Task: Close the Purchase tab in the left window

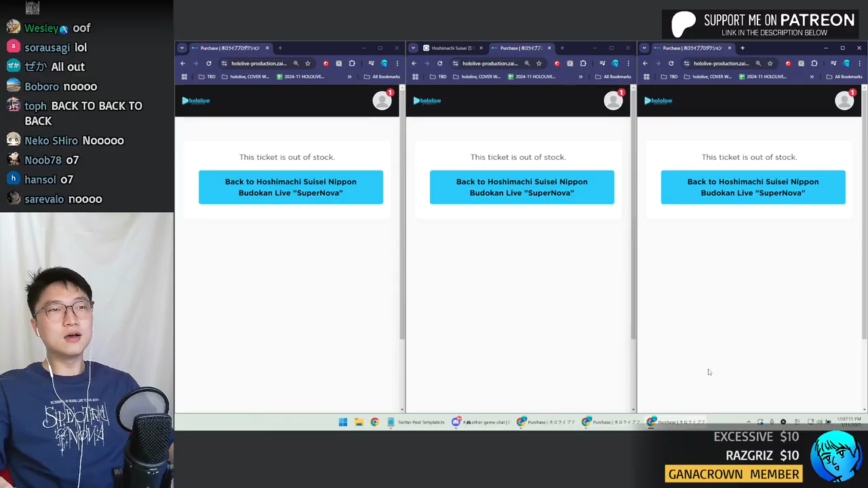Action: tap(267, 48)
